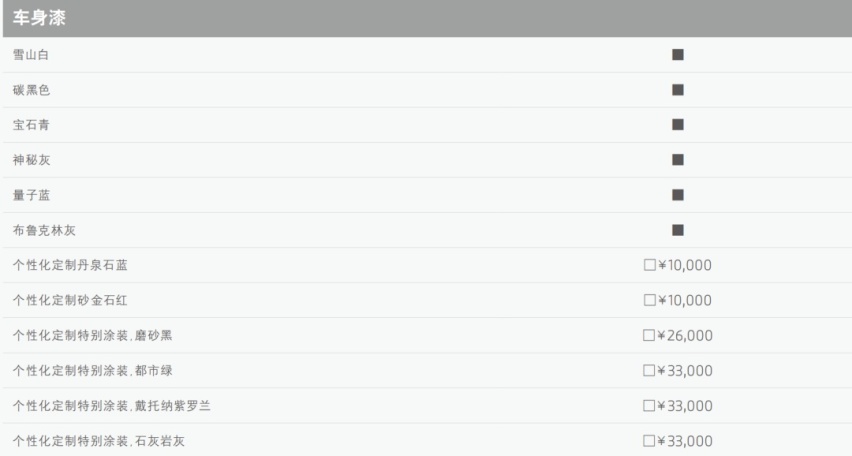Enable the 石灰岩灰 ¥33,000 checkbox

point(649,440)
